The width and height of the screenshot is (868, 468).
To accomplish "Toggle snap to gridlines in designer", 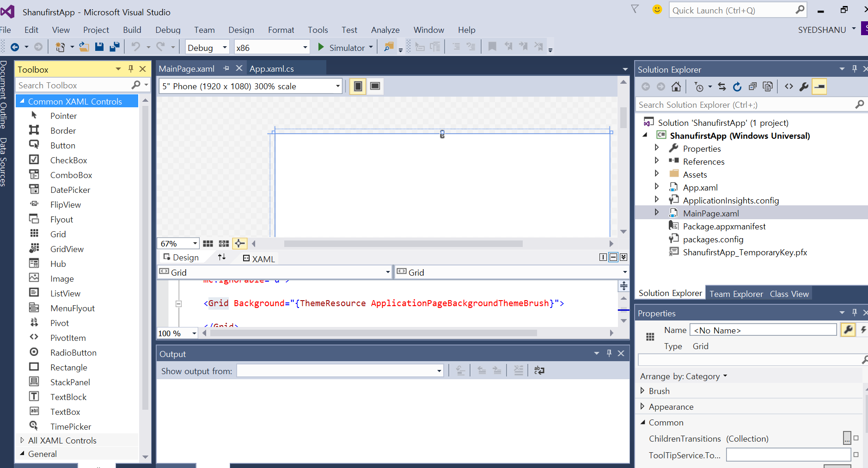I will [224, 244].
